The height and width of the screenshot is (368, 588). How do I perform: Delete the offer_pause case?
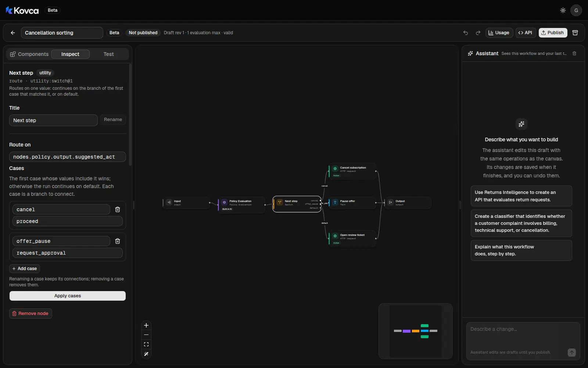click(x=118, y=241)
